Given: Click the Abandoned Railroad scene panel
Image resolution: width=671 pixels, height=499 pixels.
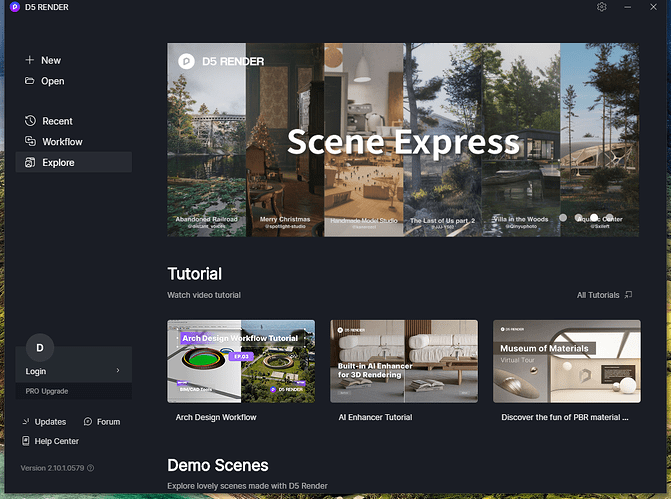Looking at the screenshot, I should [206, 140].
